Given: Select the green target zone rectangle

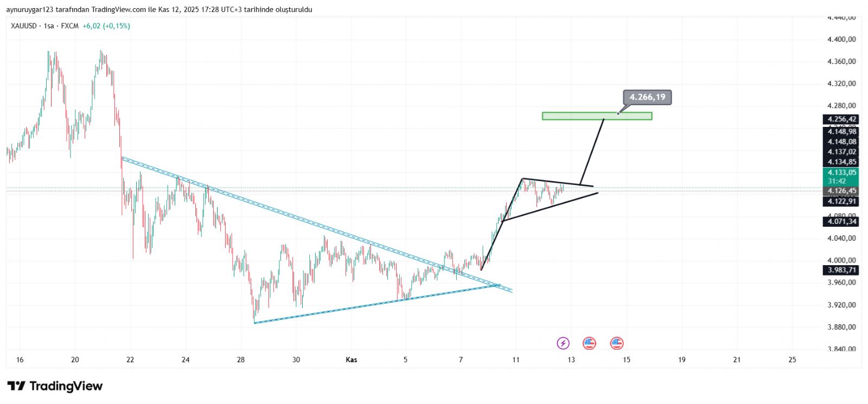Looking at the screenshot, I should click(597, 116).
